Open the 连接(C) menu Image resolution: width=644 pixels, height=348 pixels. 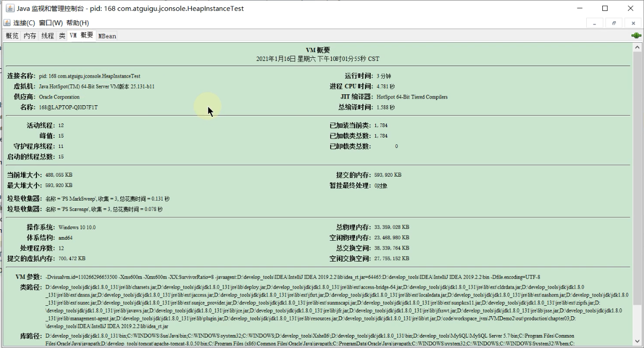click(24, 23)
